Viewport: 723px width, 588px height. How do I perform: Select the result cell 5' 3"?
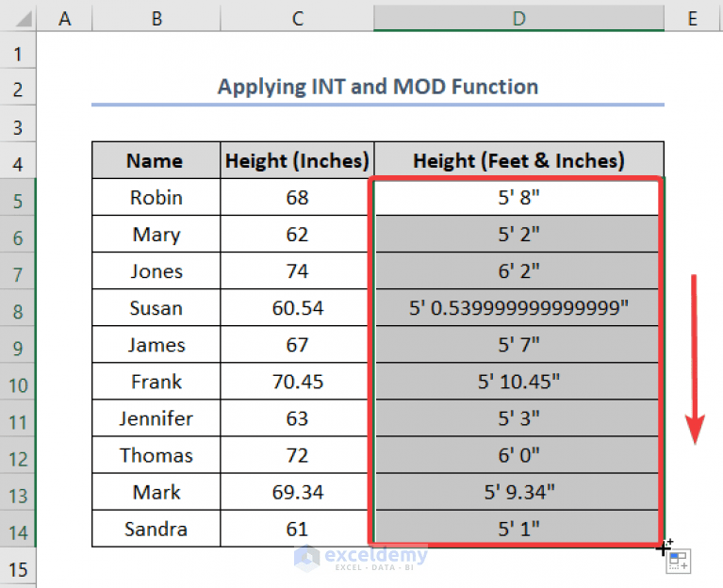click(519, 418)
